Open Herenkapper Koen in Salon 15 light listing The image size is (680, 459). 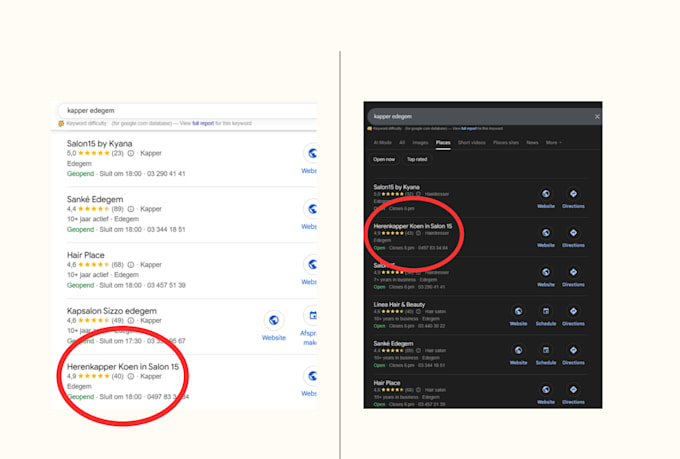coord(123,367)
